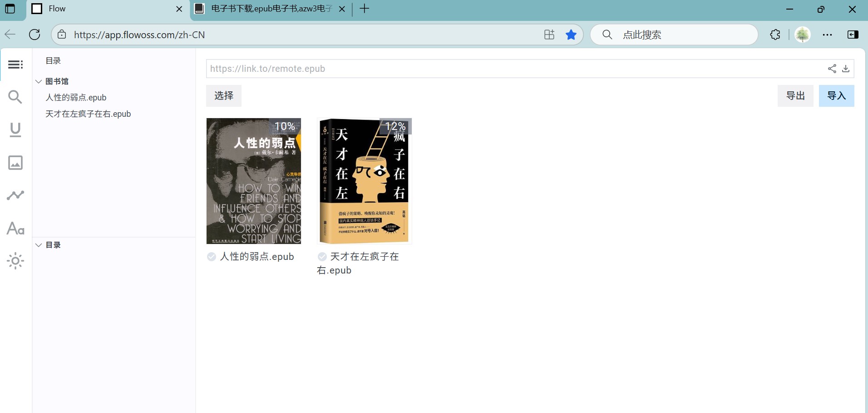868x413 pixels.
Task: Click the search magnifier in search box
Action: tap(607, 35)
